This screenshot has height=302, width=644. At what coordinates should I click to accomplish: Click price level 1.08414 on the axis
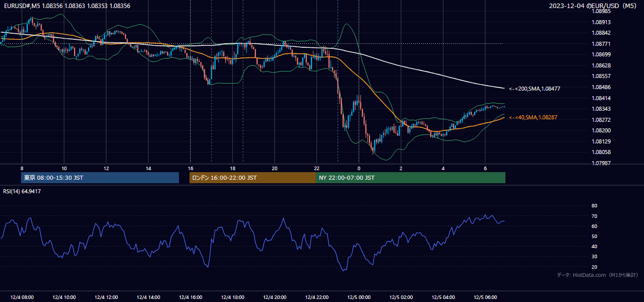click(601, 98)
